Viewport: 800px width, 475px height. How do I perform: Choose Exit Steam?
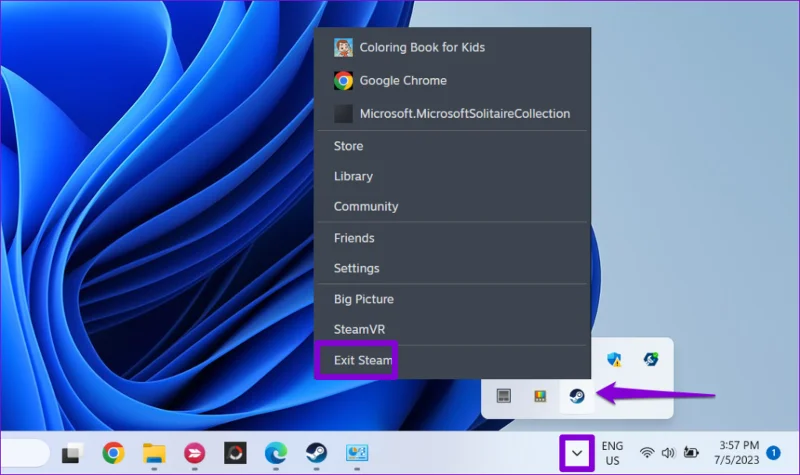[452, 360]
